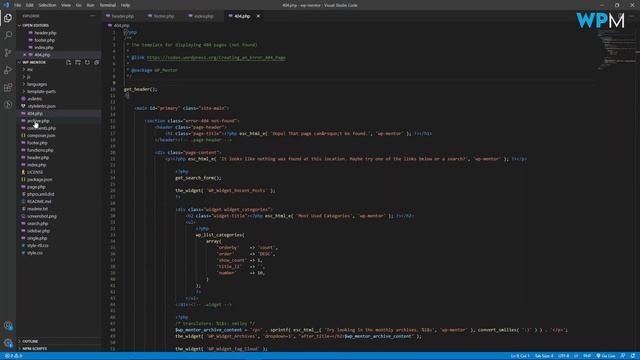The image size is (640, 360).
Task: Open the Run menu
Action: tap(91, 5)
